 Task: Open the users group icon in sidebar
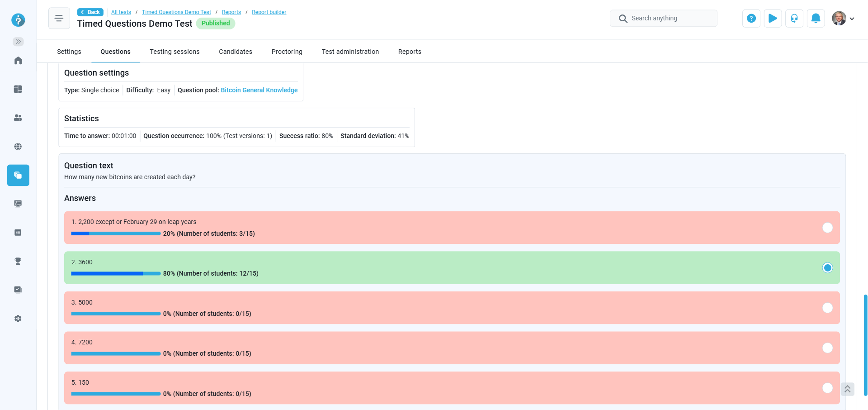(18, 118)
